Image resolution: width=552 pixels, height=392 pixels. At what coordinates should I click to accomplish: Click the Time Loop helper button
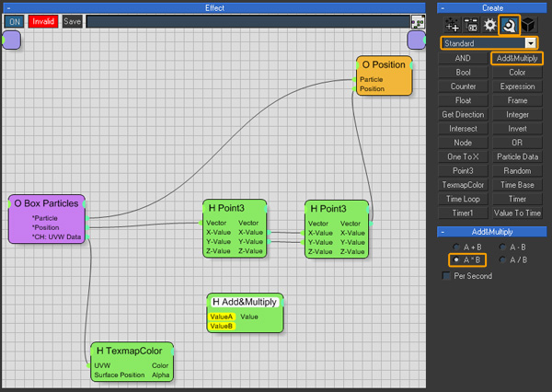[x=463, y=199]
